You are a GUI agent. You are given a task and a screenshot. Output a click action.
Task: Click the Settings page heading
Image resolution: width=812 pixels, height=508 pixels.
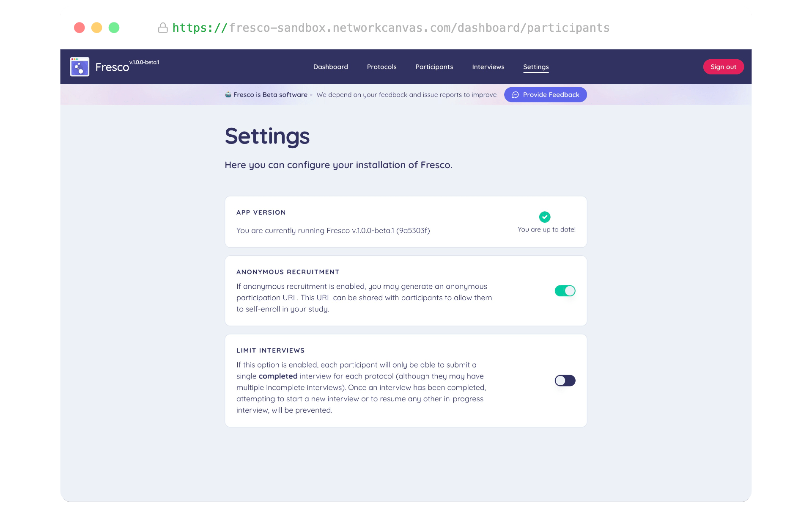click(267, 136)
